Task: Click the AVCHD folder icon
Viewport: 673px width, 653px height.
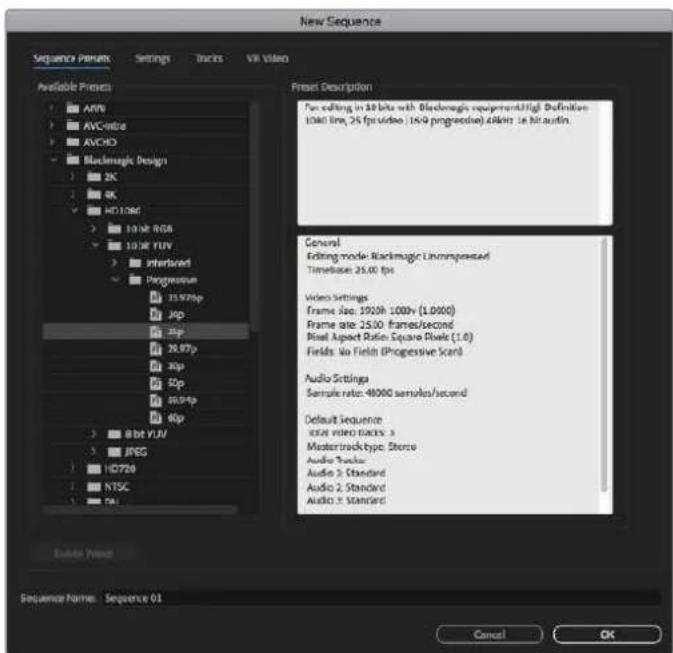Action: [73, 142]
